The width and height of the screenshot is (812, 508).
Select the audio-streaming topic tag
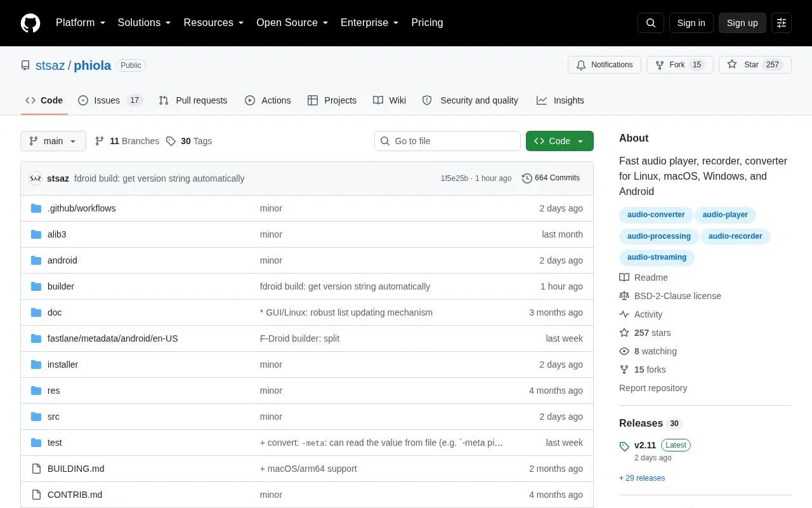tap(657, 257)
